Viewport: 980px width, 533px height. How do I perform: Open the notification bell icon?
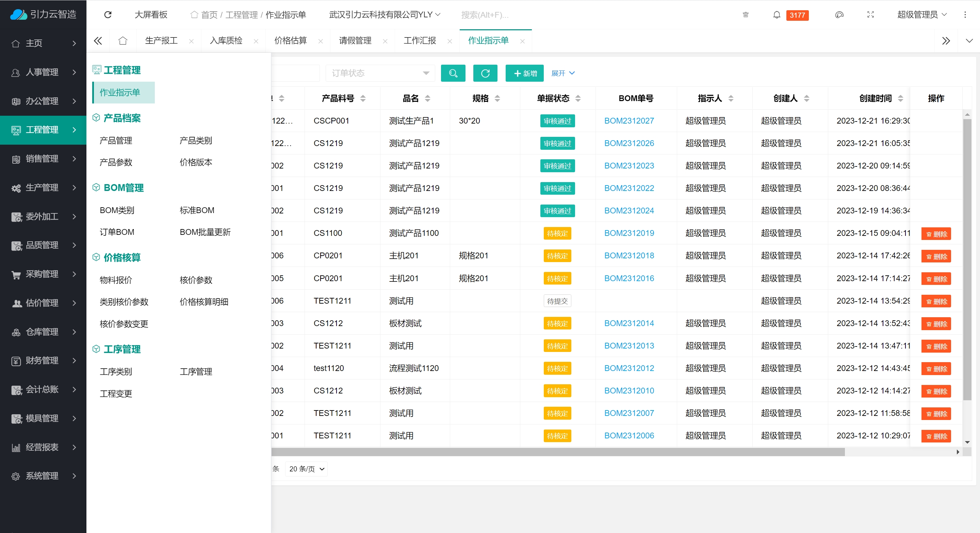click(777, 15)
